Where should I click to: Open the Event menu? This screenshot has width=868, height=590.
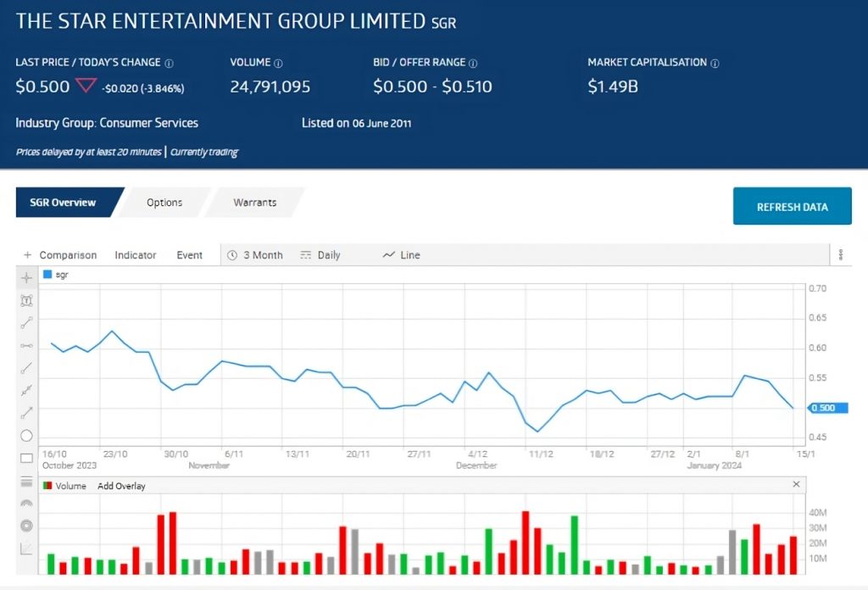click(189, 255)
